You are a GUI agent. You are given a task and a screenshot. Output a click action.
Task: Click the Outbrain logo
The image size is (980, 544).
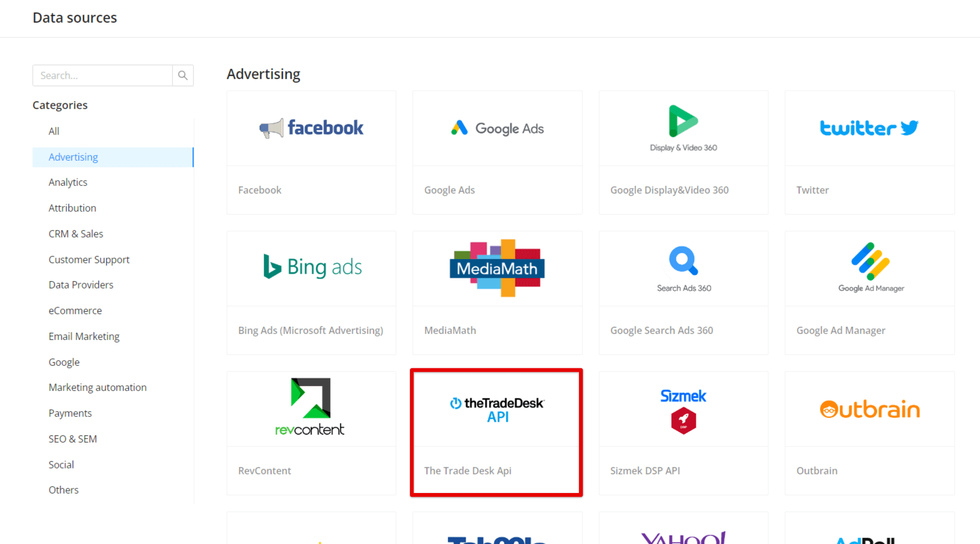click(x=870, y=409)
